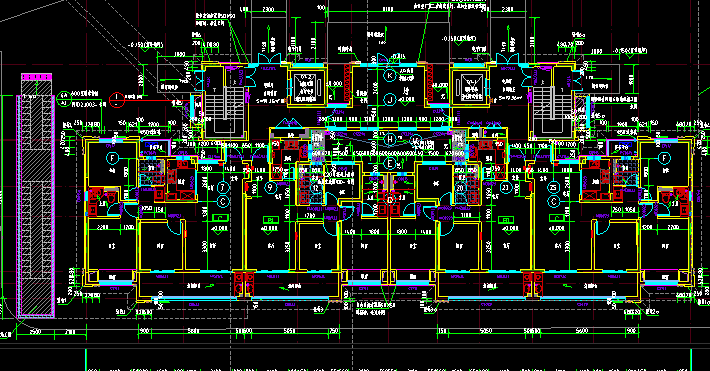Select the magenta-bordered hatched ramp strip
This screenshot has width=710, height=371.
[36, 196]
